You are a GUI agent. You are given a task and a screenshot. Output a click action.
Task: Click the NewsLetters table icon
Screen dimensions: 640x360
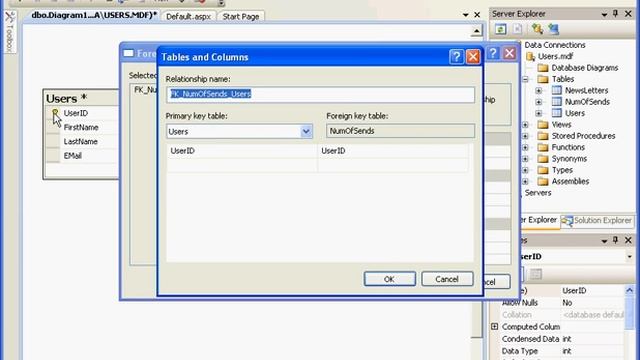pos(557,90)
